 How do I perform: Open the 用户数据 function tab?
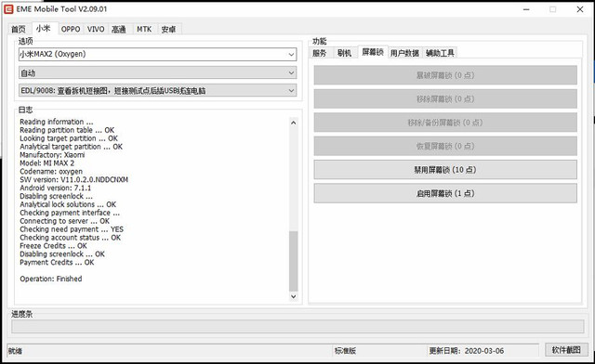404,53
